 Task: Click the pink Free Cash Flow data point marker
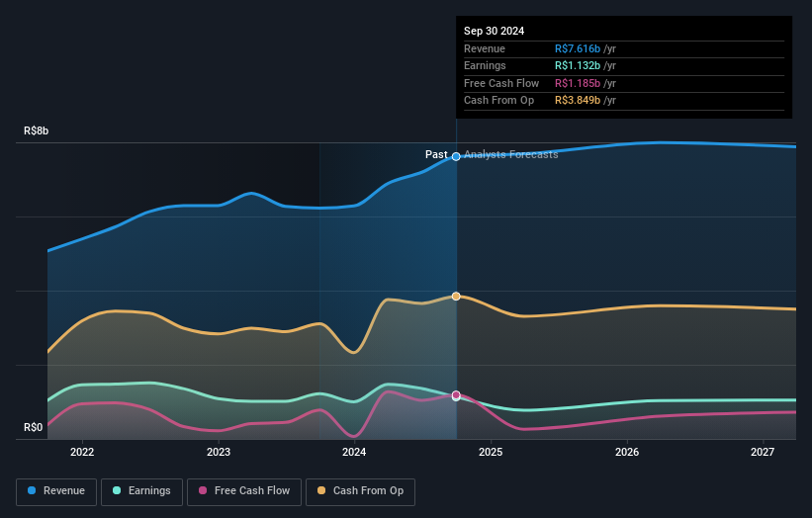pos(456,395)
